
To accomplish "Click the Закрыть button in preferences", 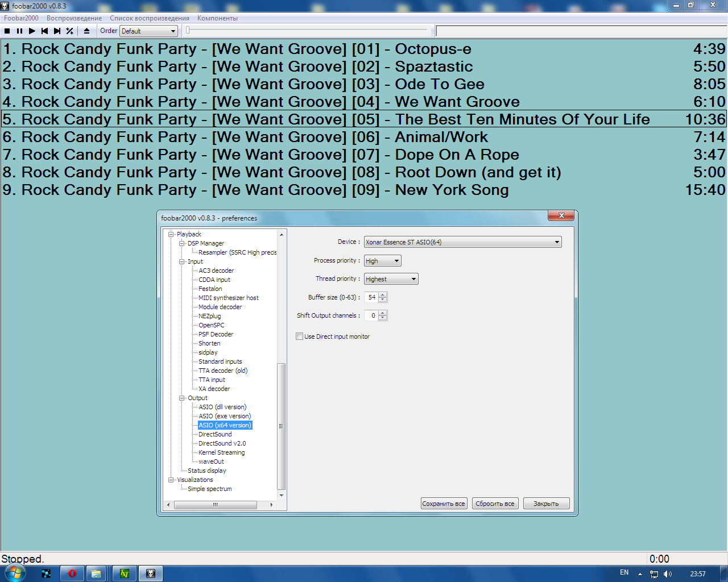I will (x=546, y=504).
